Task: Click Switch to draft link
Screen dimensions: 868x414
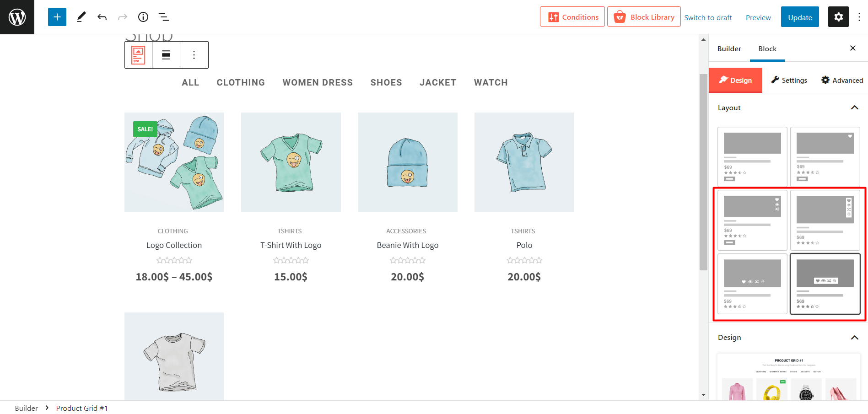Action: click(x=708, y=17)
